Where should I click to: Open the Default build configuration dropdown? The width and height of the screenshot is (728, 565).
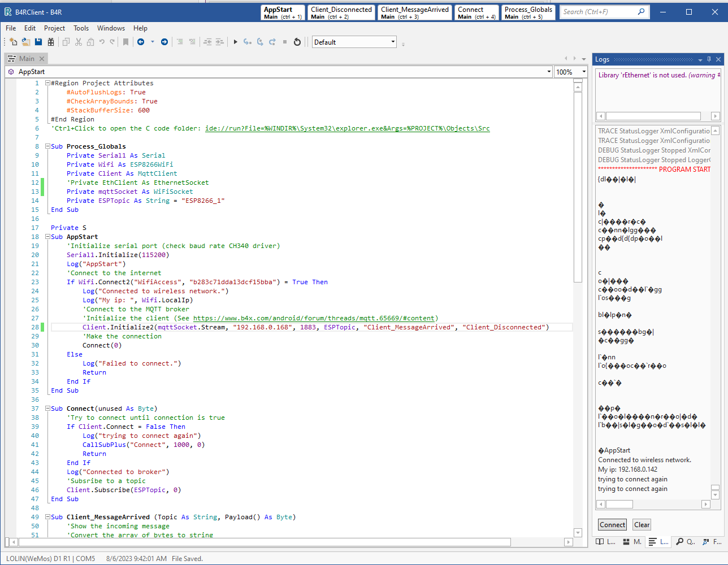393,42
